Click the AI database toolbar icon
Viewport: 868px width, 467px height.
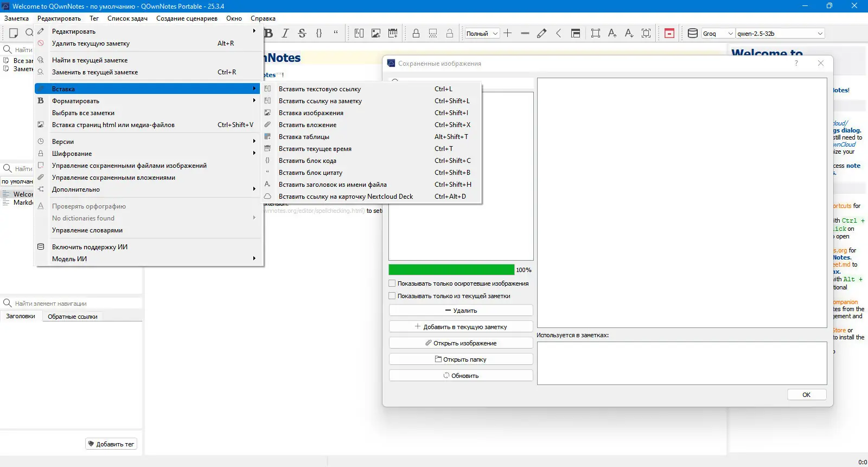[x=693, y=33]
